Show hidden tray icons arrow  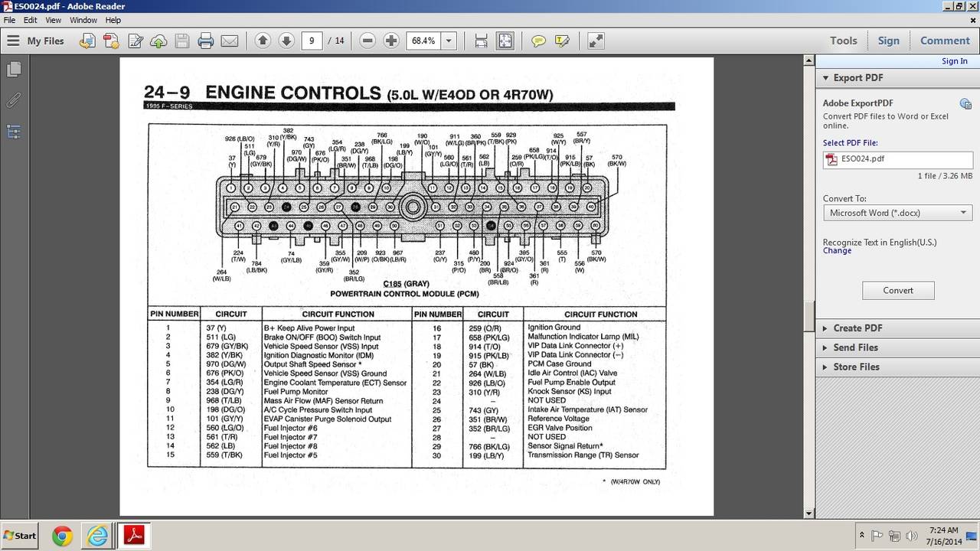[862, 536]
